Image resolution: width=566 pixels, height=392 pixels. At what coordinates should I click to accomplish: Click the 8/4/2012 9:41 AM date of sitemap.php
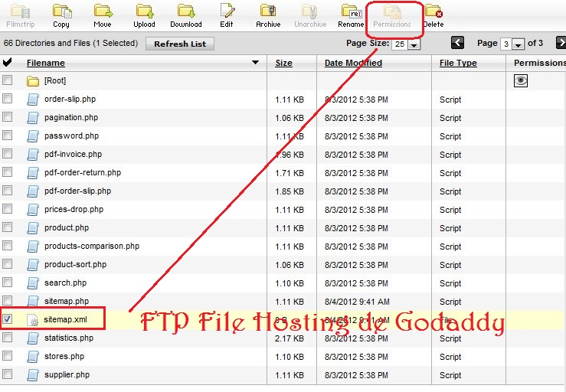click(357, 302)
